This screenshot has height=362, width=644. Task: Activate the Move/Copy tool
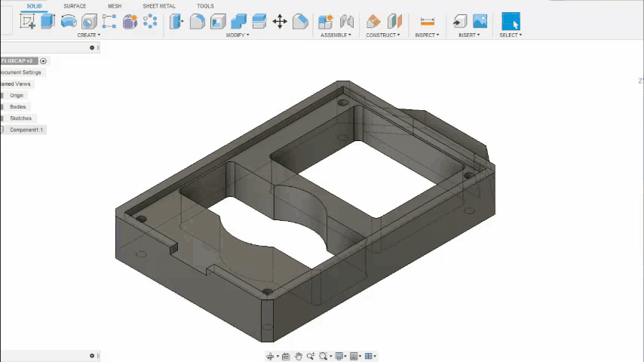click(x=280, y=21)
